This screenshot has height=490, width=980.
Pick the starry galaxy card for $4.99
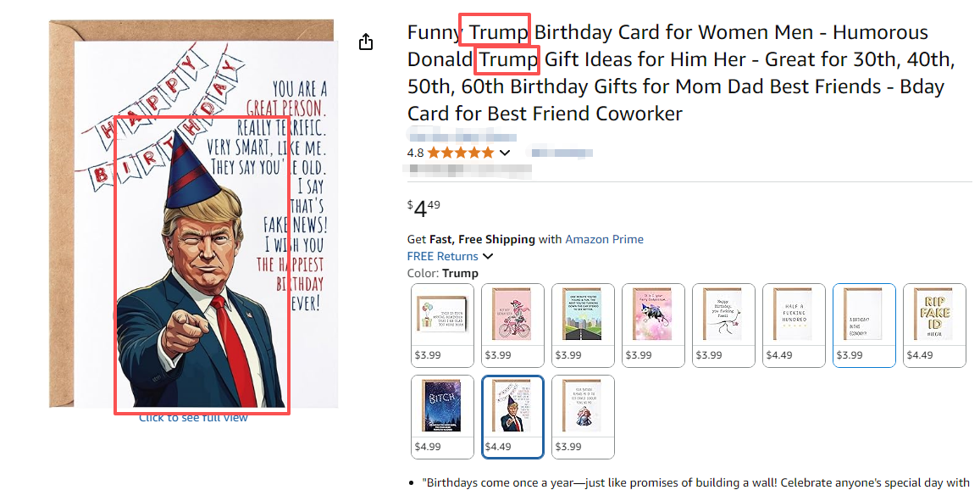[x=442, y=416]
